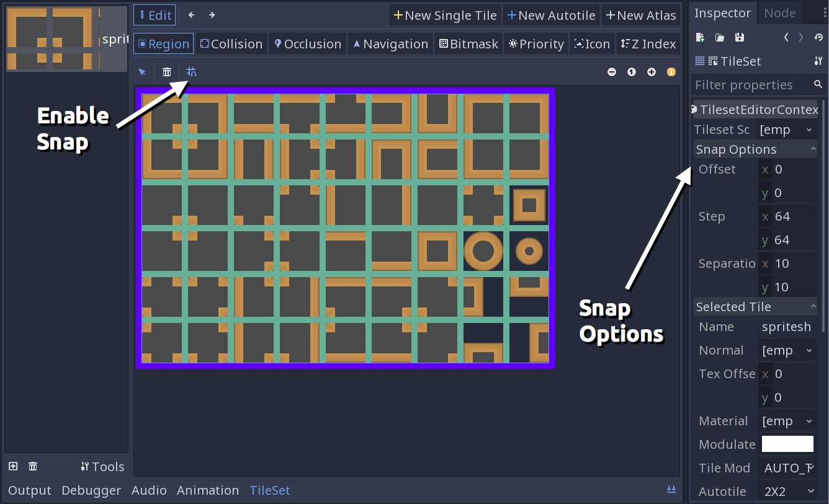Open the Autotile 2X2 dropdown
Viewport: 829px width, 504px height.
click(787, 491)
